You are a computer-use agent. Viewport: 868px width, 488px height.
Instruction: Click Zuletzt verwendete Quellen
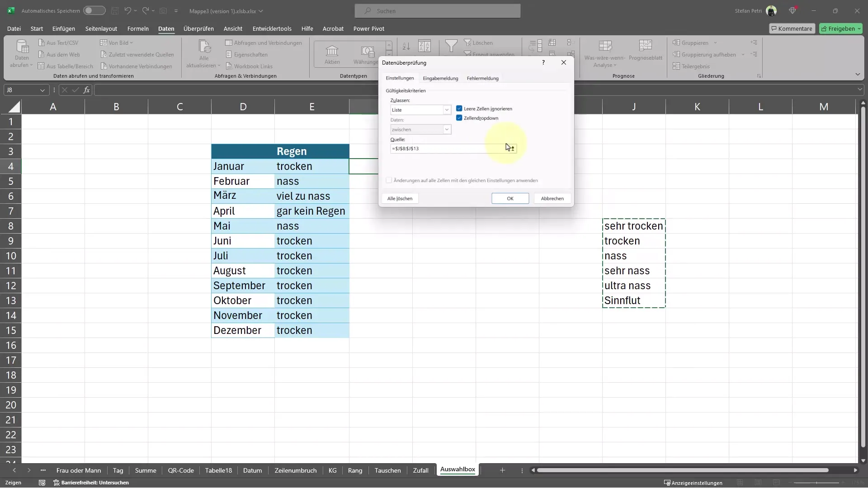[x=137, y=54]
